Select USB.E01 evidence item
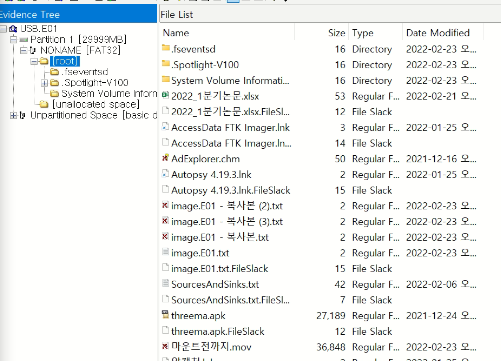Image resolution: width=501 pixels, height=361 pixels. pyautogui.click(x=39, y=29)
